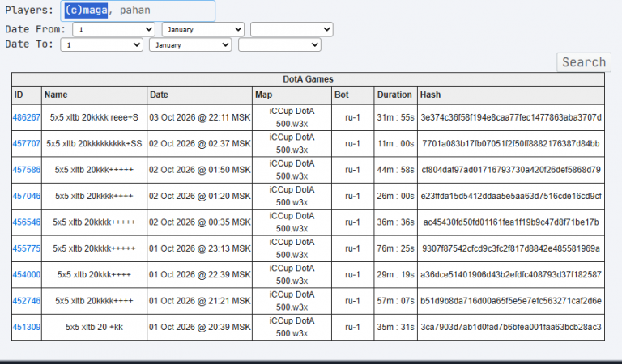The image size is (622, 364).
Task: Click the Date column header
Action: pyautogui.click(x=199, y=95)
